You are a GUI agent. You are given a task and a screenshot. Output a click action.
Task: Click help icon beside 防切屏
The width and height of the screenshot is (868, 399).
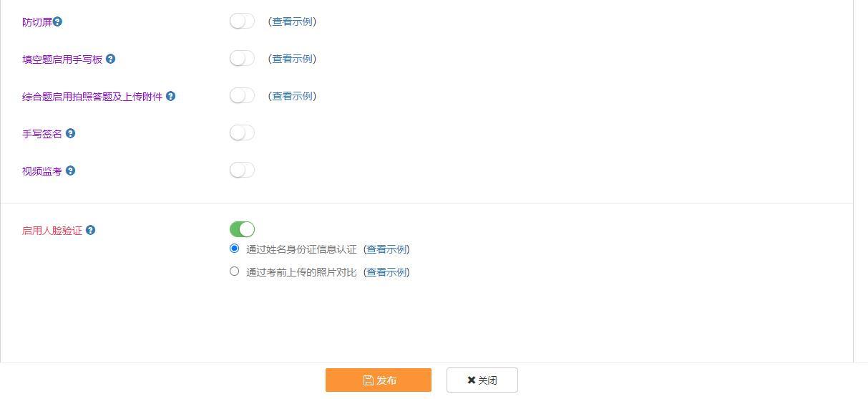[58, 21]
